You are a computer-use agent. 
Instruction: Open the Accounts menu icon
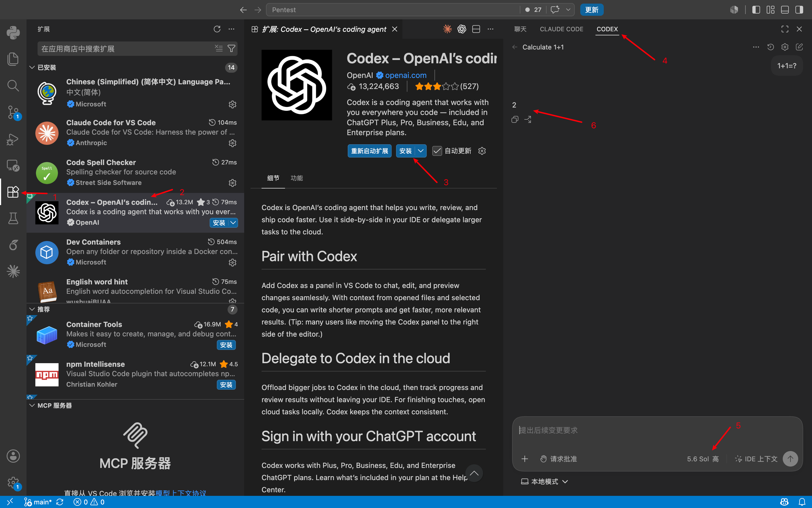(13, 456)
